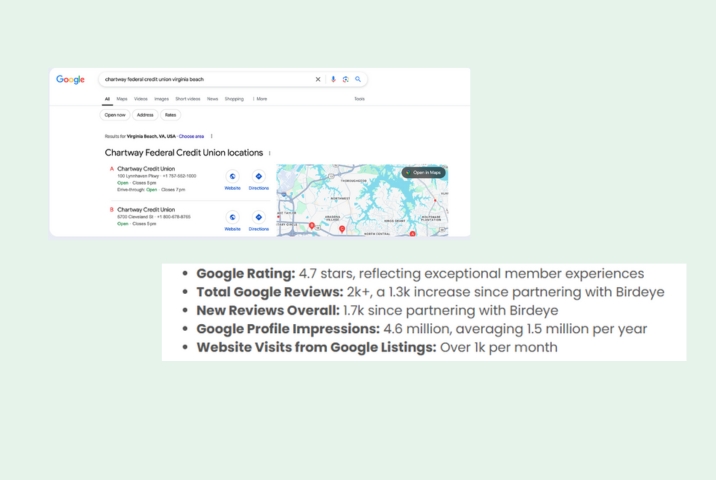The width and height of the screenshot is (716, 480).
Task: Select the All results tab
Action: tap(107, 99)
